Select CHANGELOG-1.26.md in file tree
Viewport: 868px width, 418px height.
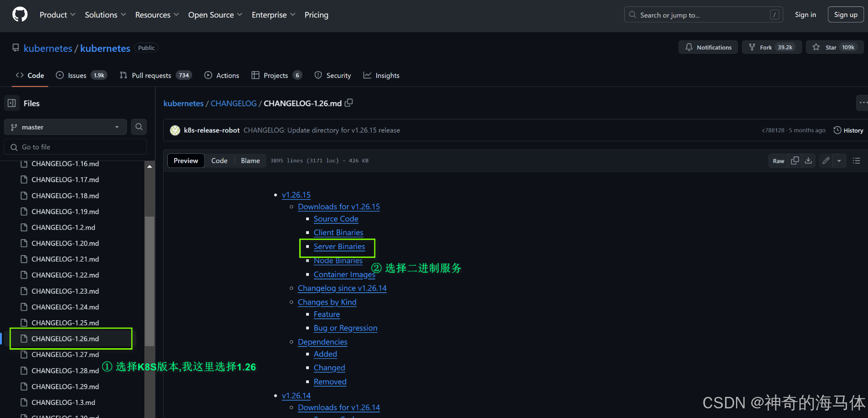pos(65,339)
